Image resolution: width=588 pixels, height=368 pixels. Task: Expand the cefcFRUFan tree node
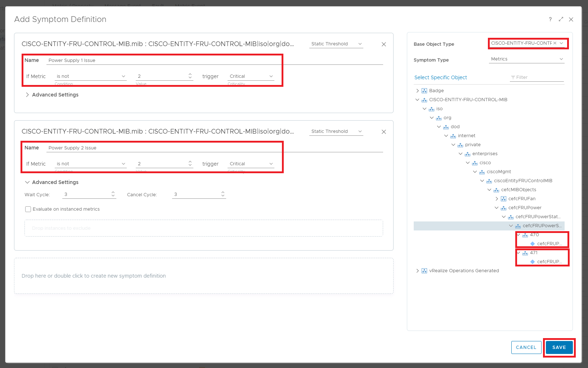pos(497,199)
